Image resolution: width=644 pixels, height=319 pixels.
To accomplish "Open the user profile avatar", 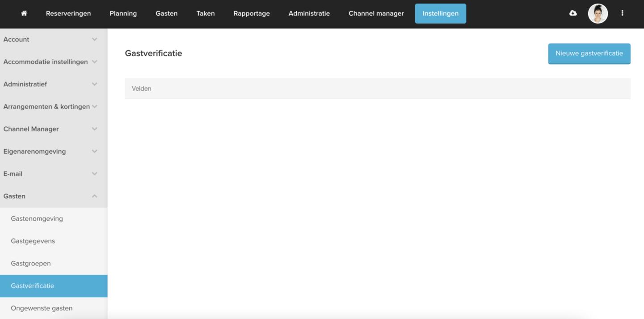I will [598, 13].
